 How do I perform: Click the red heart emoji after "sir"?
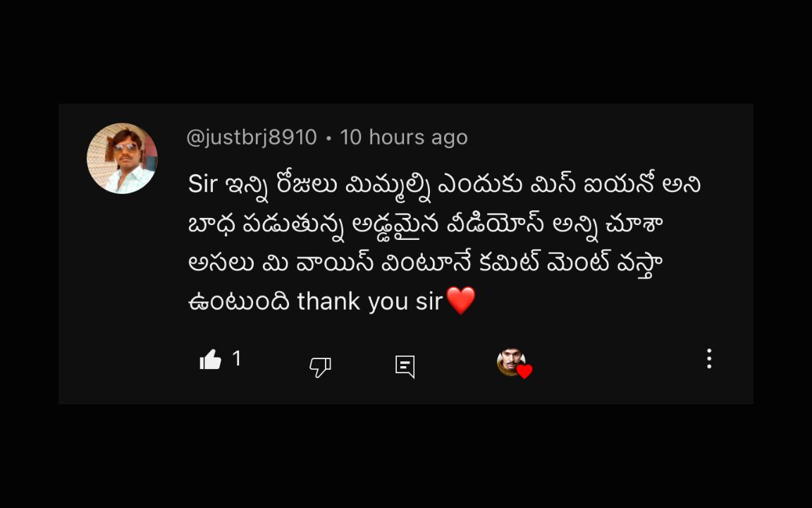[x=460, y=301]
